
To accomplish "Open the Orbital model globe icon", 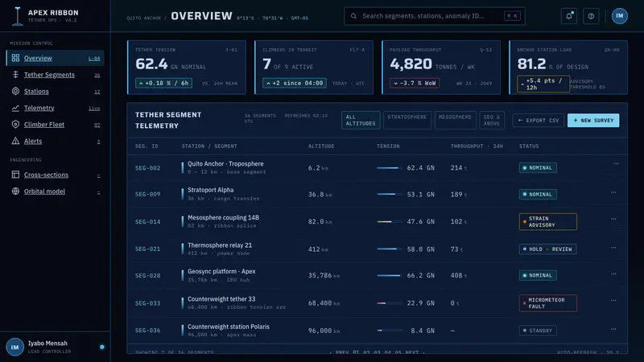I will tap(15, 191).
